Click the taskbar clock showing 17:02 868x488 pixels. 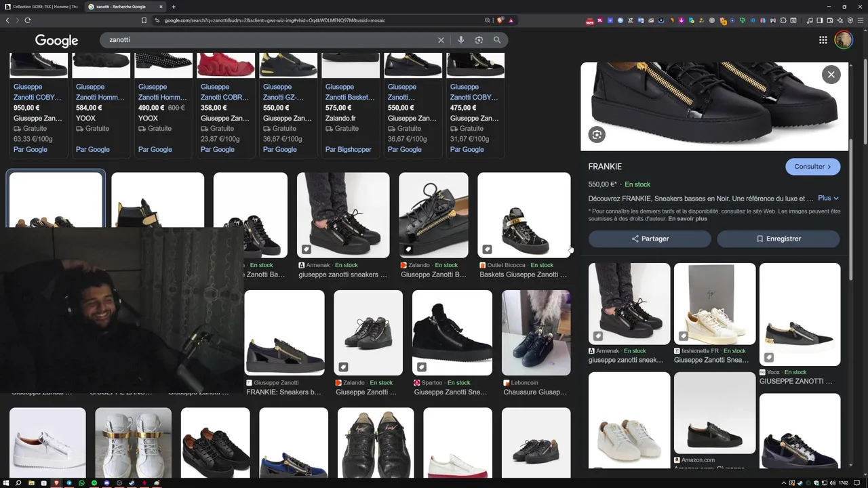843,483
